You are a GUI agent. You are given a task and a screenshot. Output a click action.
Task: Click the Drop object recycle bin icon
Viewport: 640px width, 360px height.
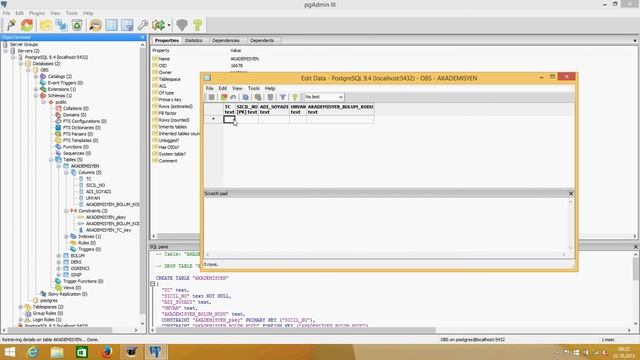[x=77, y=25]
